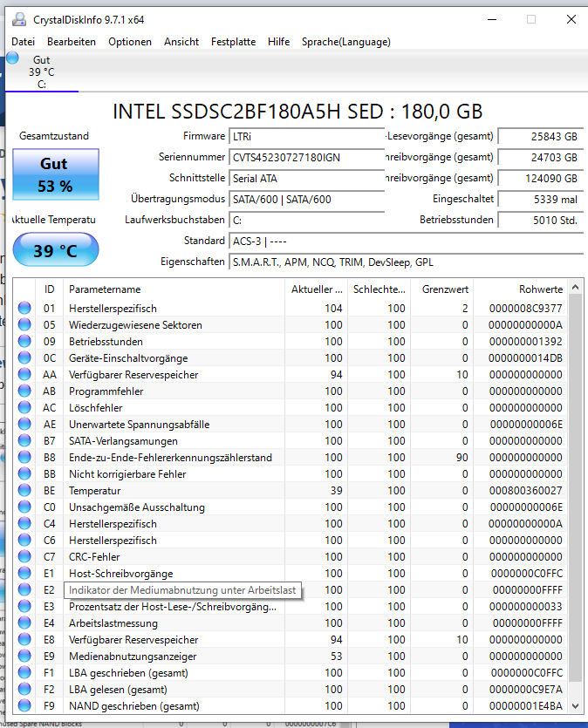Viewport: 588px width, 728px height.
Task: Click the status orb for Host-Schreibvorgänge
Action: click(24, 573)
